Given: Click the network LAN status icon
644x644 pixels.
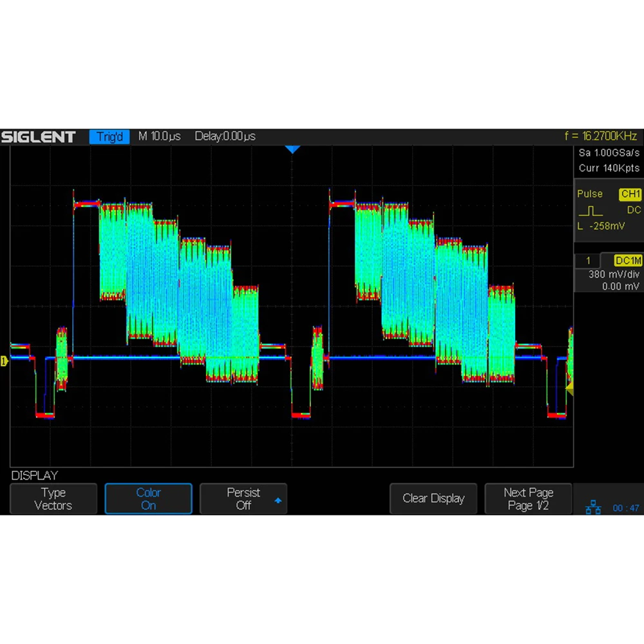Looking at the screenshot, I should pos(593,507).
